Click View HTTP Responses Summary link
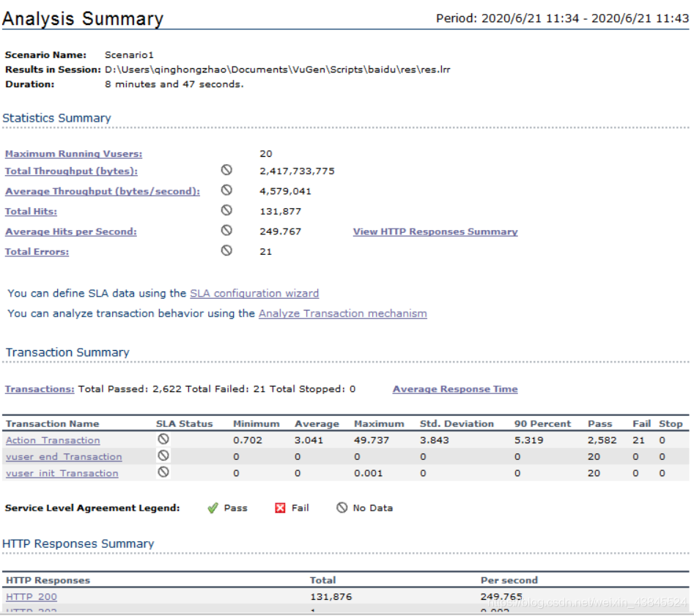The width and height of the screenshot is (694, 616). click(x=435, y=231)
